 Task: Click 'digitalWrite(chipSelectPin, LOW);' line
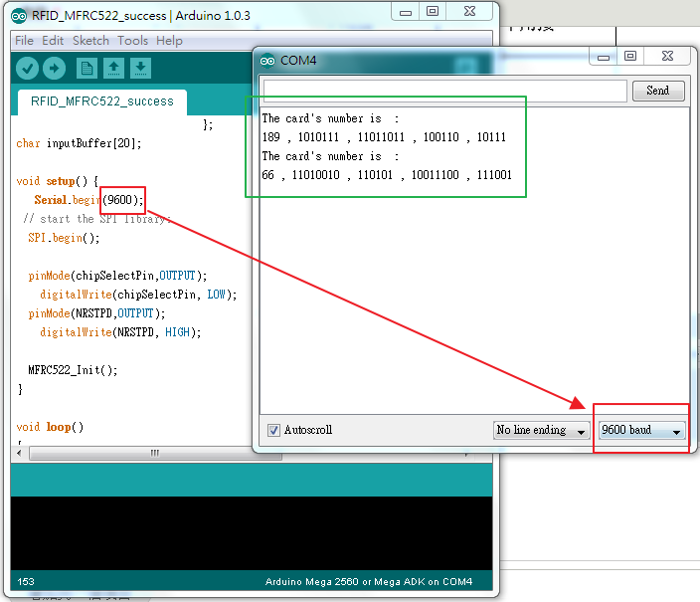pos(138,295)
